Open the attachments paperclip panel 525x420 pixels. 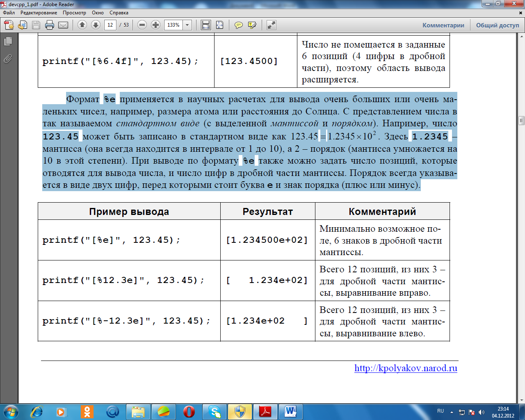[8, 59]
